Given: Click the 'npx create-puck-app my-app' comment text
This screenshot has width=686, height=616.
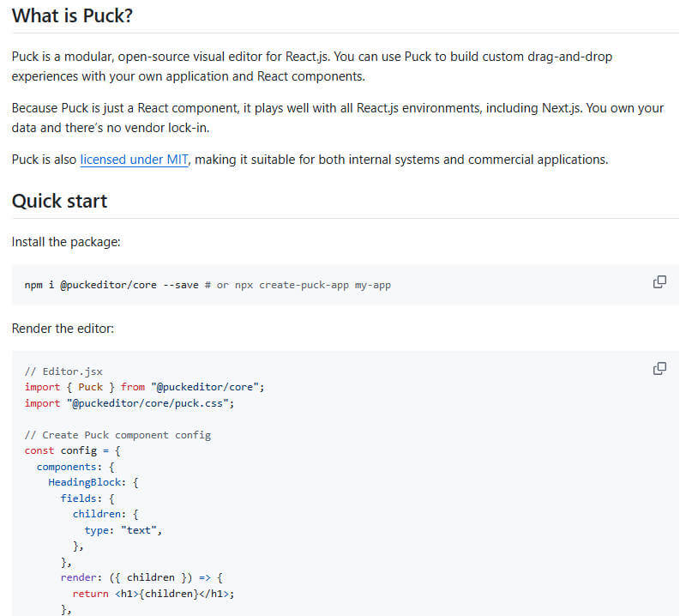Looking at the screenshot, I should [x=313, y=285].
